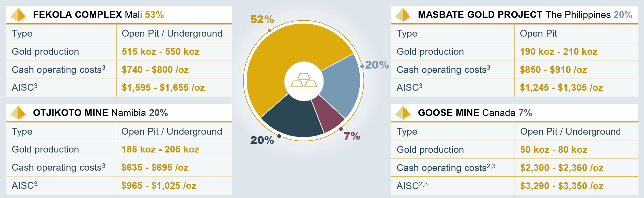Click the gold pyramid icon beside Otjikoto Mine

18,113
